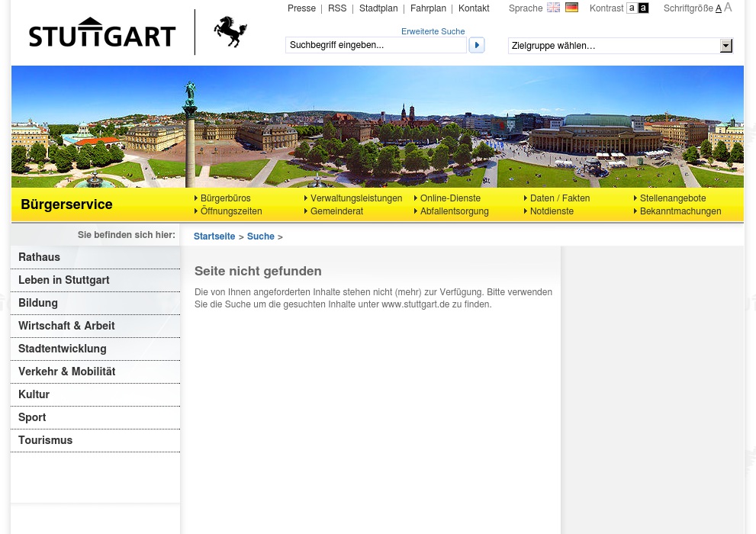756x534 pixels.
Task: Open Stellenangebote via its arrow icon
Action: tap(636, 198)
